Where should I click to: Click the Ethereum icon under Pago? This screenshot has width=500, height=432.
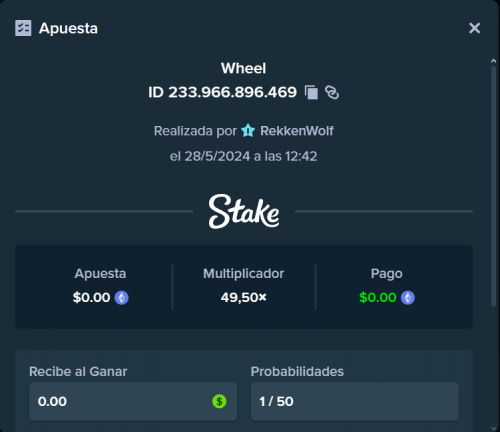click(408, 298)
